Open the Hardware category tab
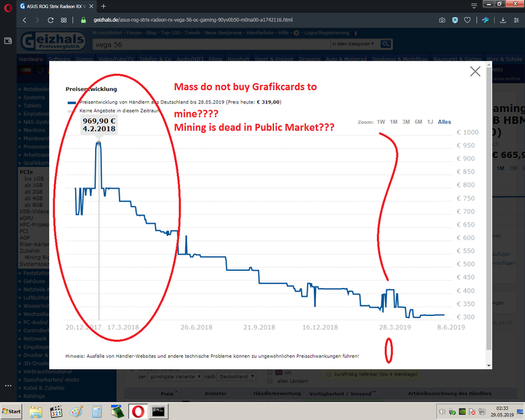525x420 pixels. pyautogui.click(x=31, y=59)
